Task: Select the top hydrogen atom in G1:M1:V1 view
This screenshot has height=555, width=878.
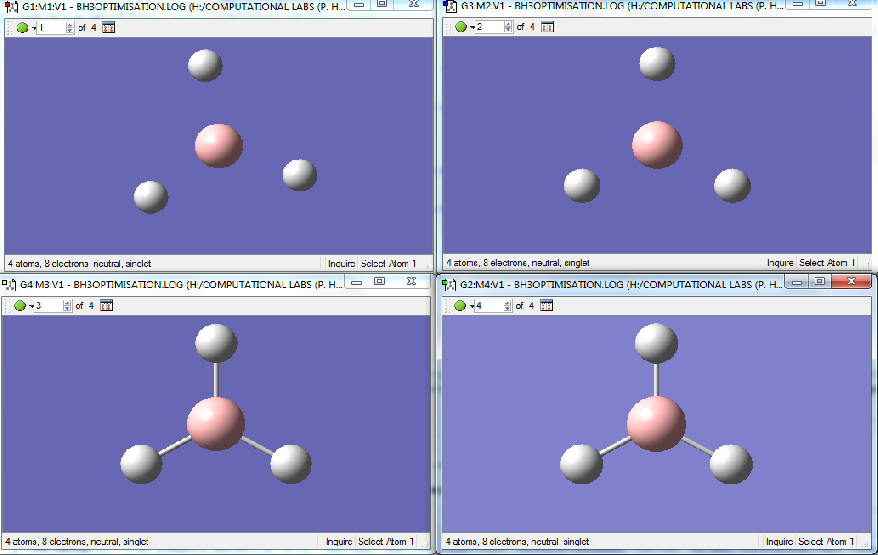Action: (205, 65)
